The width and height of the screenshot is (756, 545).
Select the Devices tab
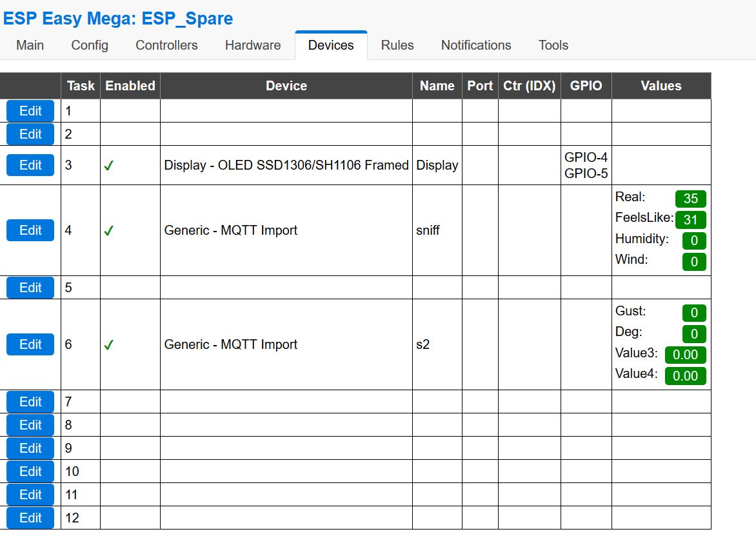pyautogui.click(x=331, y=45)
